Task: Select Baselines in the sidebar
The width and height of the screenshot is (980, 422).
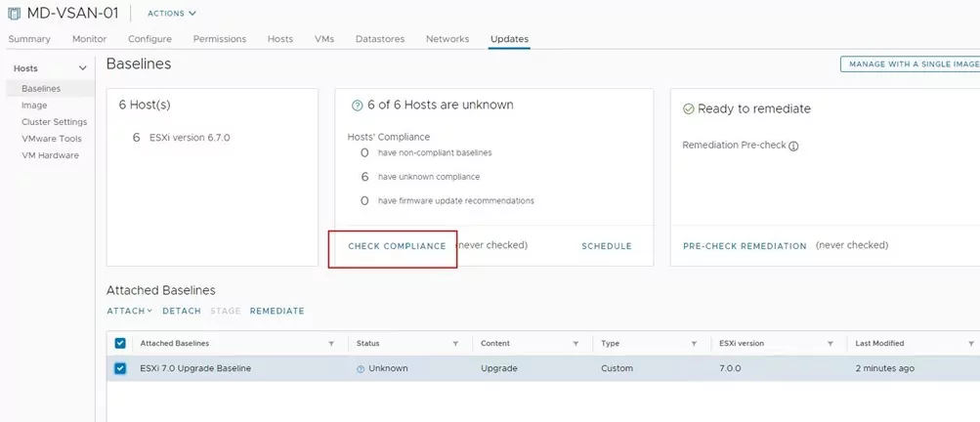Action: (x=41, y=89)
